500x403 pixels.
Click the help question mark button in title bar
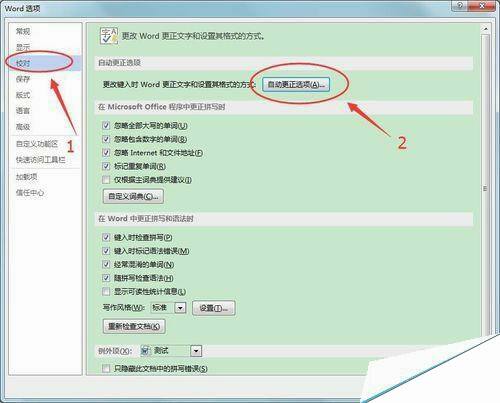461,6
